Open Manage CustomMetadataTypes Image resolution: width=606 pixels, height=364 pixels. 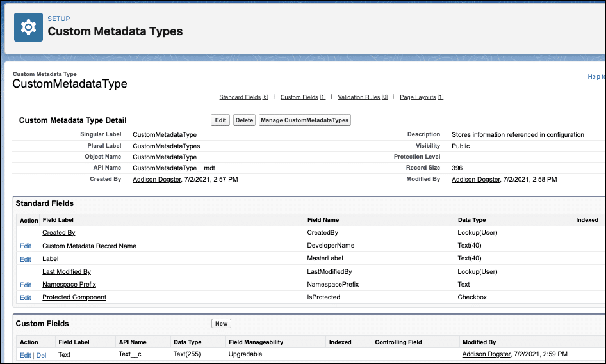pyautogui.click(x=304, y=120)
